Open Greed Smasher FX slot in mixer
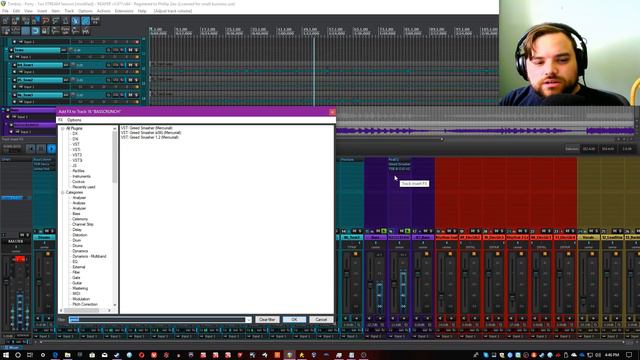 coord(400,164)
